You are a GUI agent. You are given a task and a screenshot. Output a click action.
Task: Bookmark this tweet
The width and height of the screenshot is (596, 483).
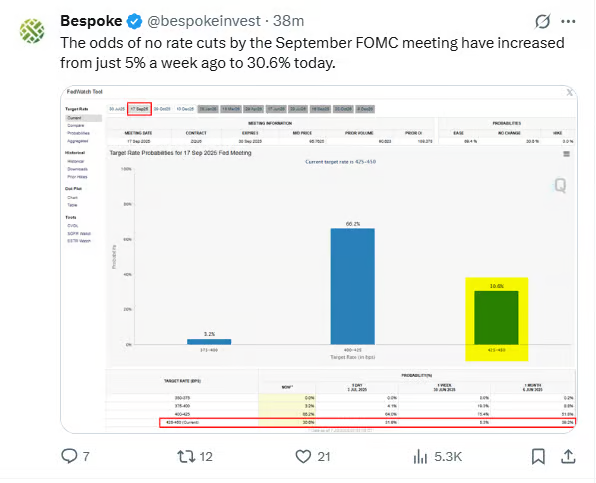tap(538, 456)
